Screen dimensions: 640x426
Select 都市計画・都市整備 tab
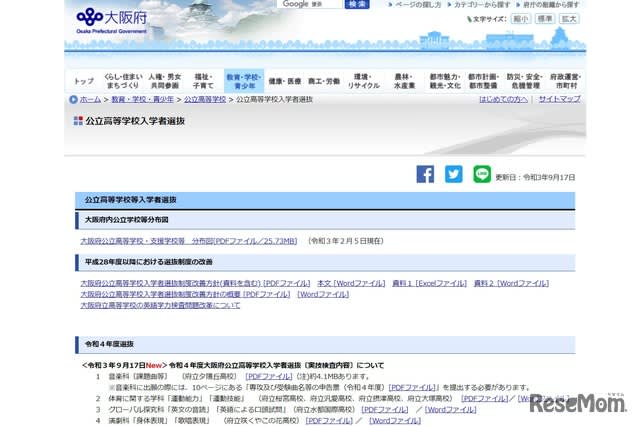tap(483, 81)
